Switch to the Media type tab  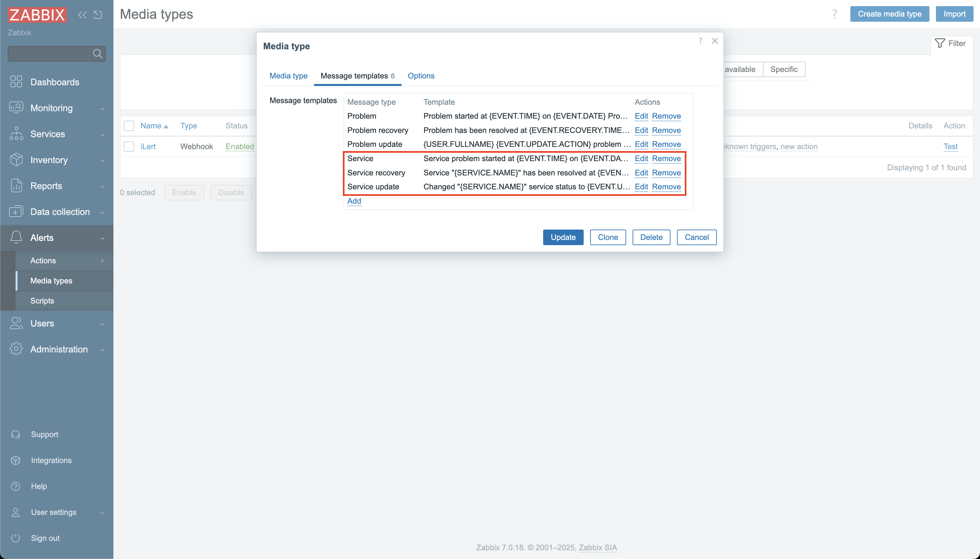pos(288,76)
